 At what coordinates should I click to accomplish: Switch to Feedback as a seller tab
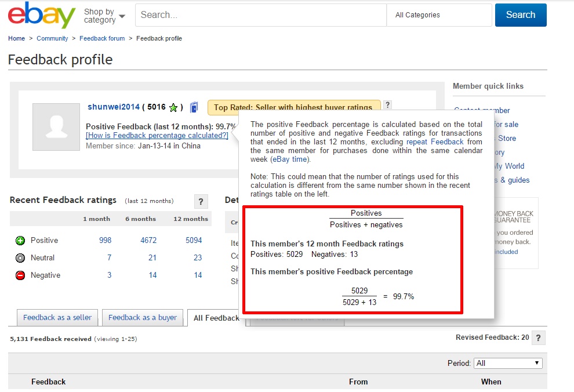coord(57,318)
